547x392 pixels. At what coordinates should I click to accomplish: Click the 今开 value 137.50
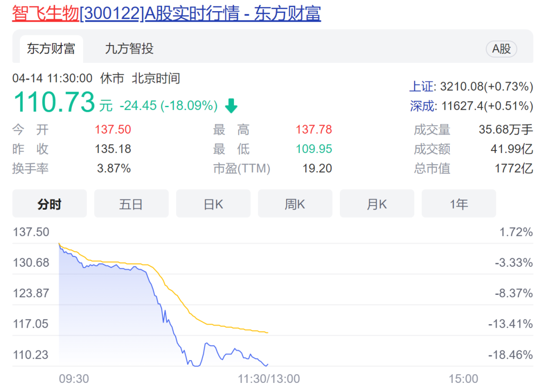click(x=113, y=130)
